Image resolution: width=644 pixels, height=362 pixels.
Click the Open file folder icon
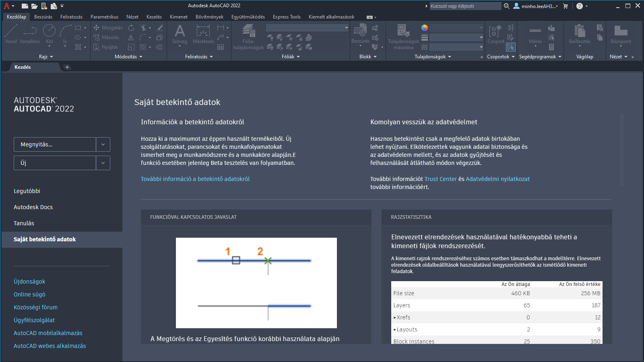pos(35,6)
